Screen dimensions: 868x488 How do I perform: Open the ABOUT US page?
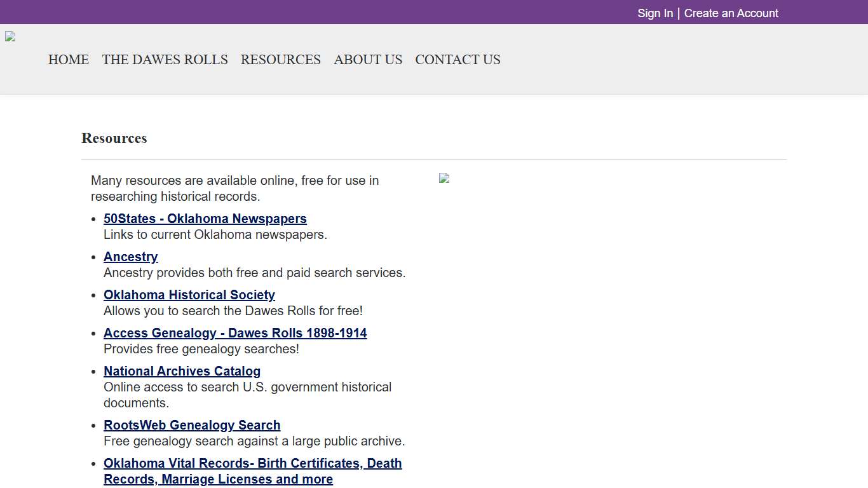[368, 60]
